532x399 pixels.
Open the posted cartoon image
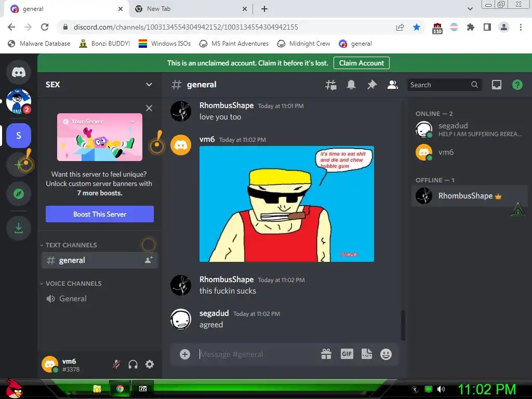click(287, 204)
